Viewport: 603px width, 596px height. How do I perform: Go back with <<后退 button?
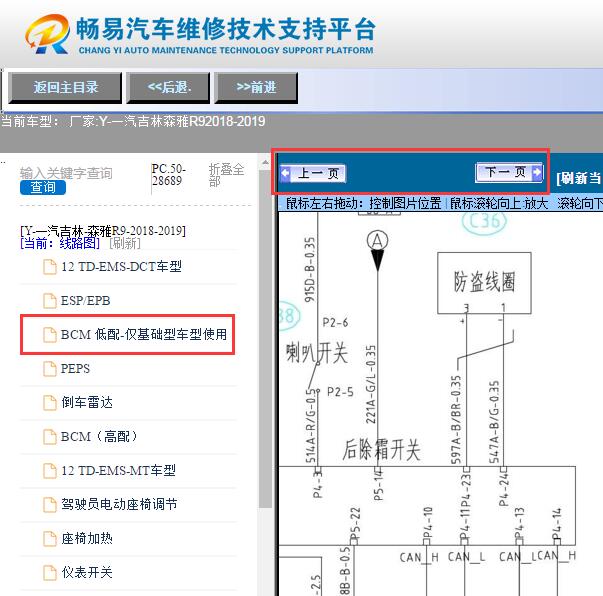[x=168, y=88]
